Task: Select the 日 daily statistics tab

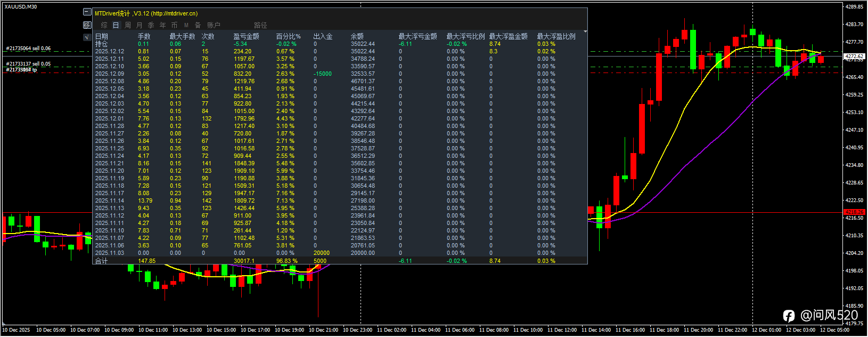Action: pos(116,25)
